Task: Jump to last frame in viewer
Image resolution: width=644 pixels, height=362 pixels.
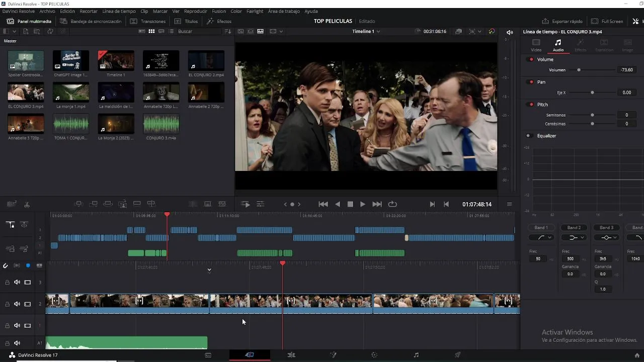Action: pos(377,204)
